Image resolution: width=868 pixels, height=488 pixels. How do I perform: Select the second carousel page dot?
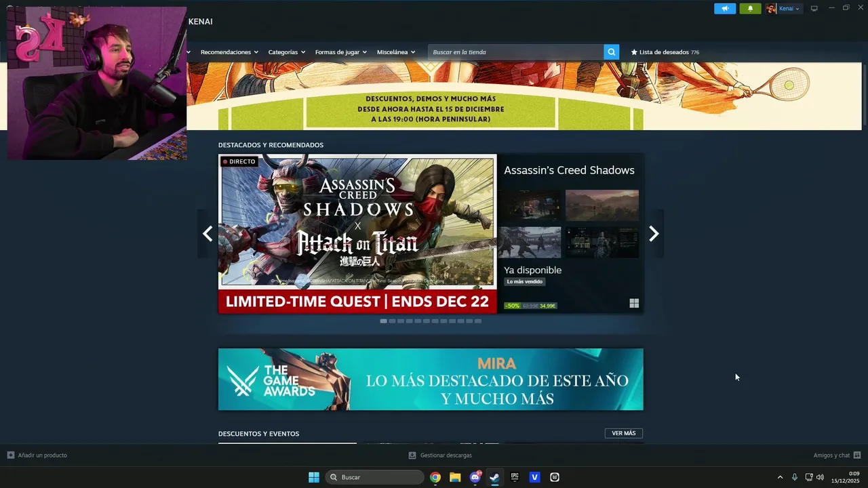[x=392, y=321]
